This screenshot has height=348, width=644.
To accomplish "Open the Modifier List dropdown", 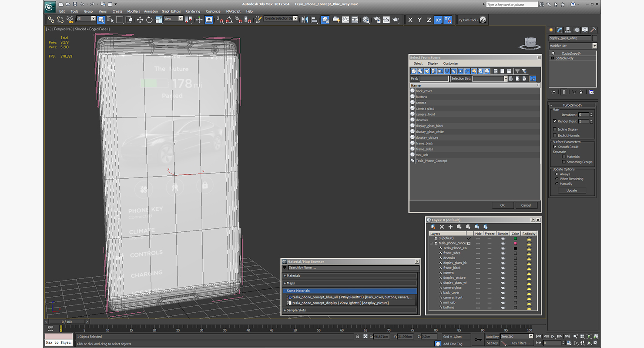I will pyautogui.click(x=594, y=46).
